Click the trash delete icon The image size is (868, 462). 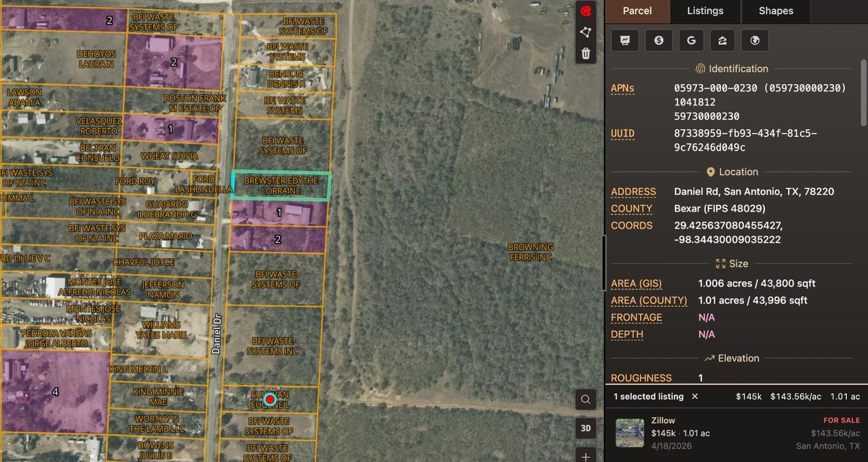(586, 53)
